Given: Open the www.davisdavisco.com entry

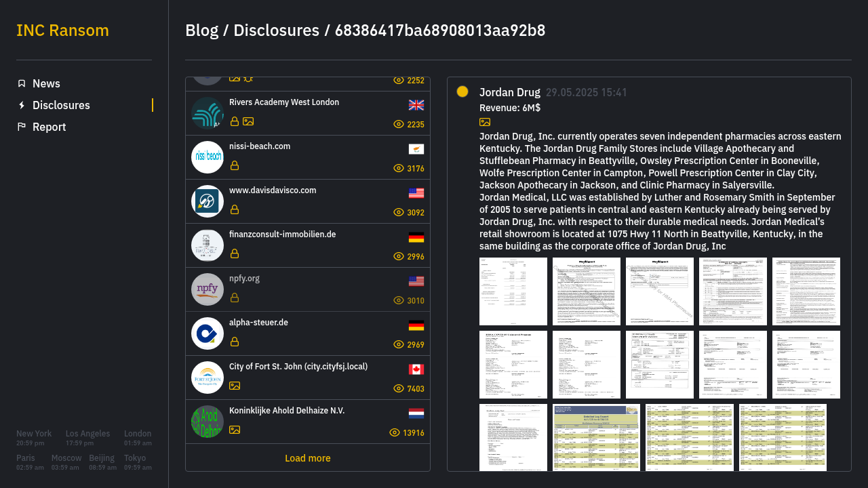Looking at the screenshot, I should pos(308,201).
